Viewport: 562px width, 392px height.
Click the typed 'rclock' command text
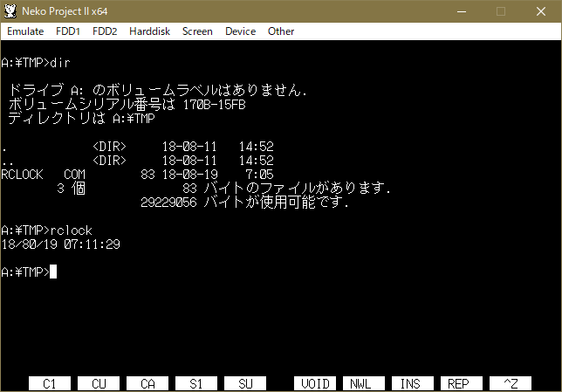(71, 230)
